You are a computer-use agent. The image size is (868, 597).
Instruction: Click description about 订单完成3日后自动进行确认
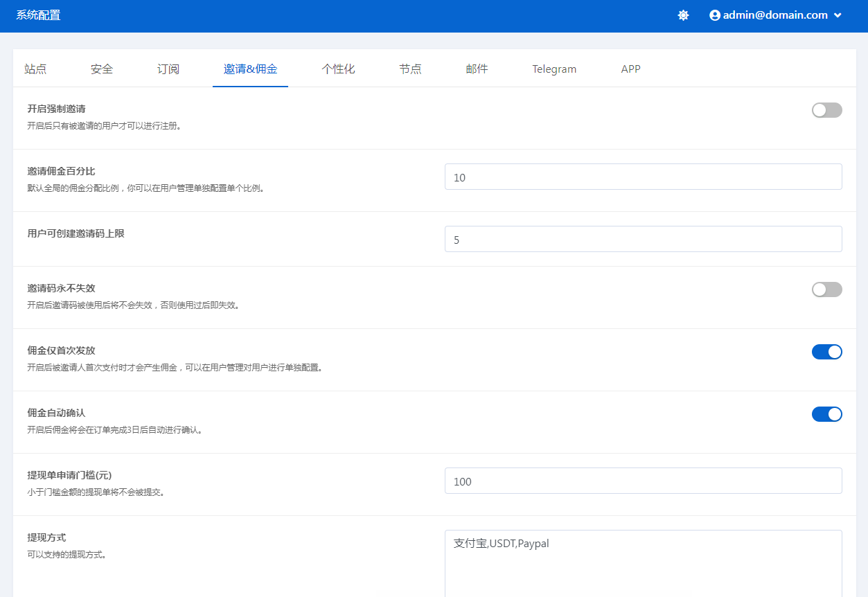click(x=114, y=430)
